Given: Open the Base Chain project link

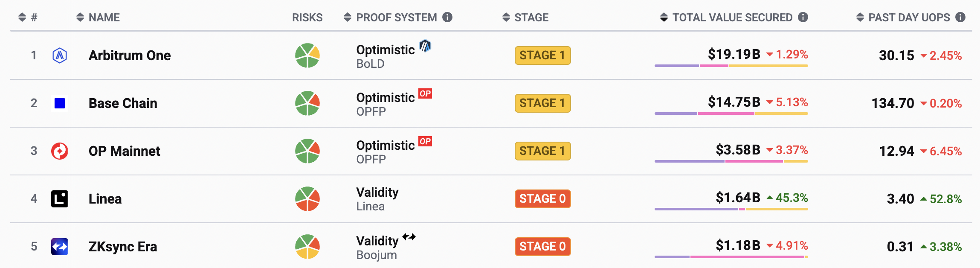Looking at the screenshot, I should (x=123, y=103).
